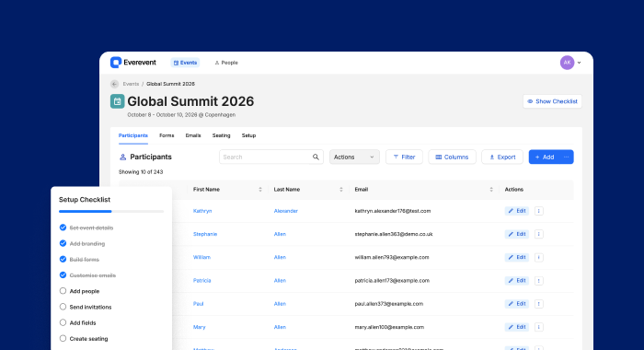
Task: Export the participants list
Action: (502, 157)
